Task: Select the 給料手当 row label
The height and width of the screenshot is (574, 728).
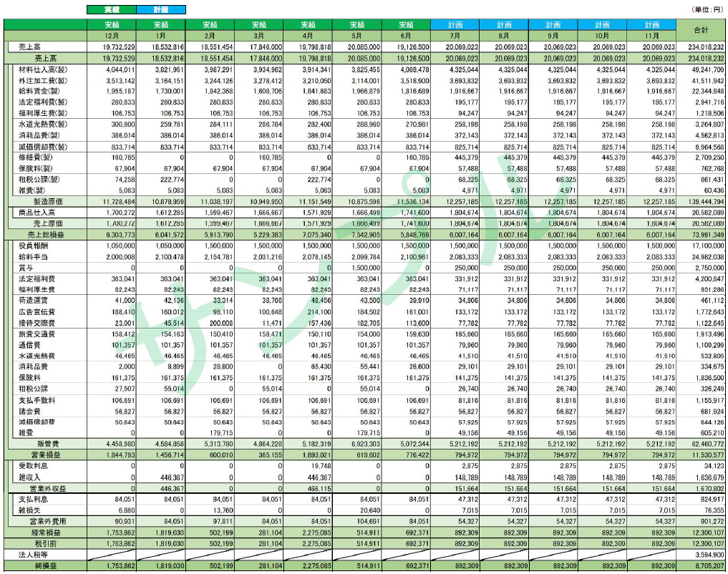Action: coord(33,257)
